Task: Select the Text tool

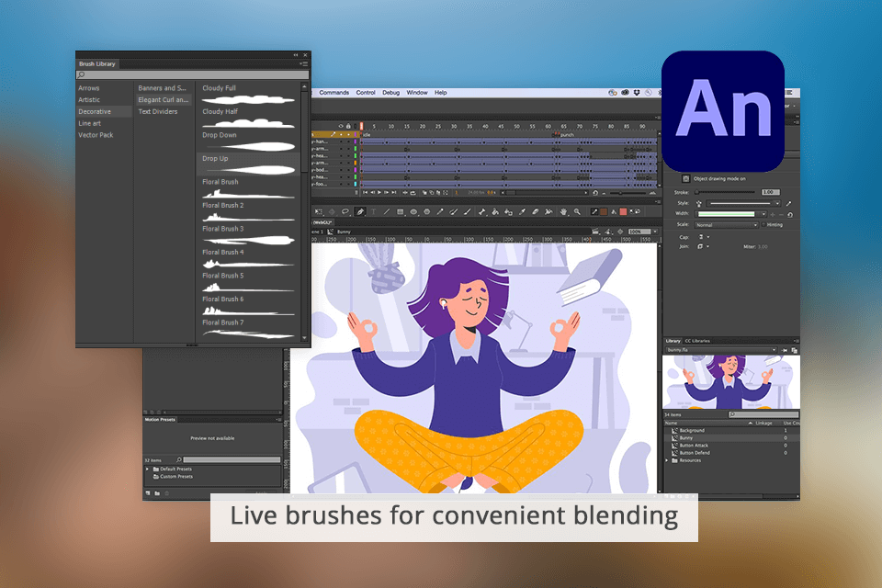Action: click(374, 211)
